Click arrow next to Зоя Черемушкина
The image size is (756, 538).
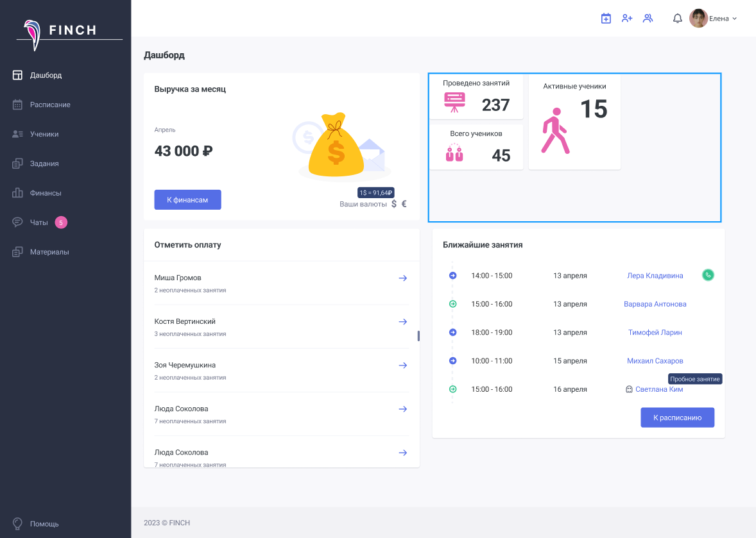(403, 366)
